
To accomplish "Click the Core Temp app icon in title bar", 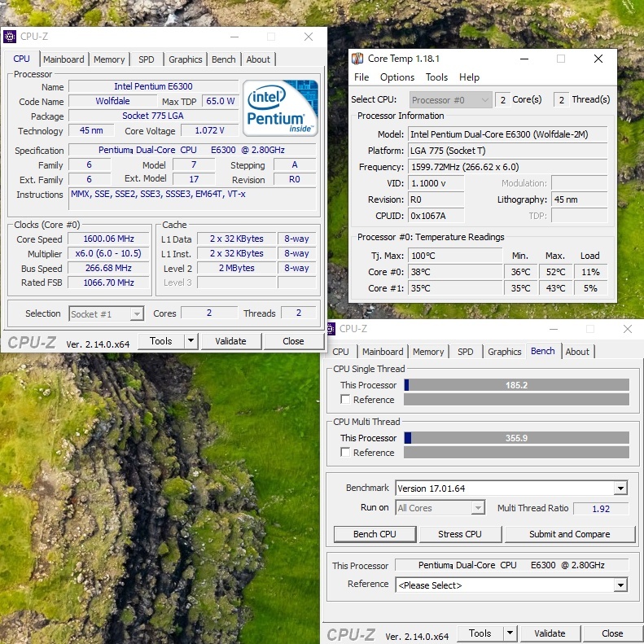I will point(357,59).
